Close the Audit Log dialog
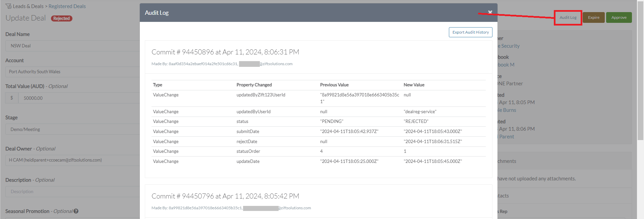Screen dimensions: 644x219 (490, 12)
